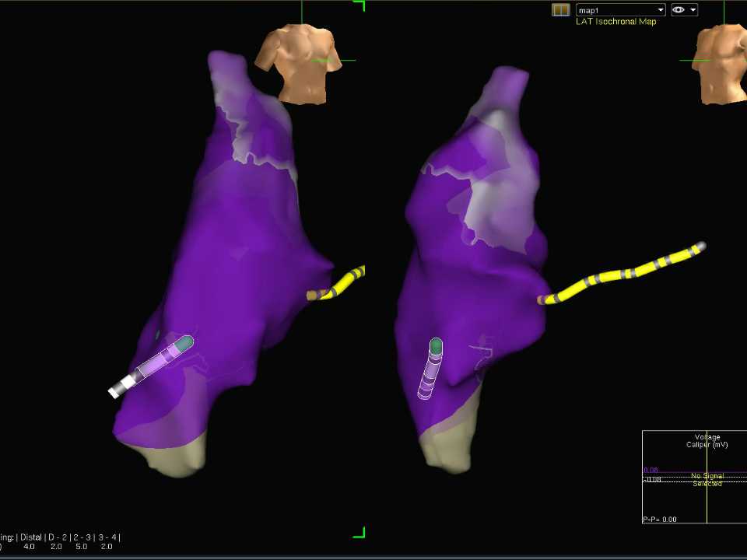Image resolution: width=747 pixels, height=560 pixels.
Task: Open the map1 selection dropdown
Action: coord(620,10)
